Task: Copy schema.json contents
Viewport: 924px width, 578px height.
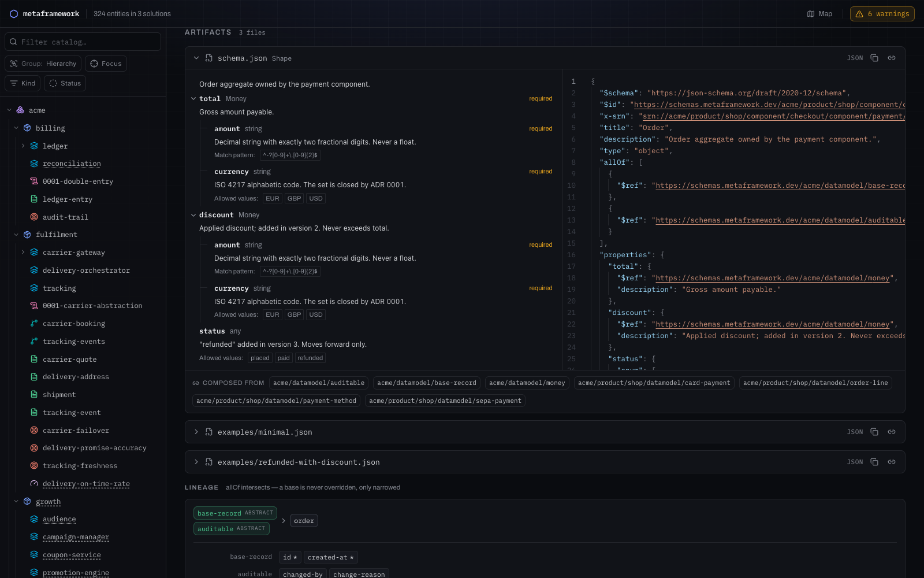Action: click(874, 58)
